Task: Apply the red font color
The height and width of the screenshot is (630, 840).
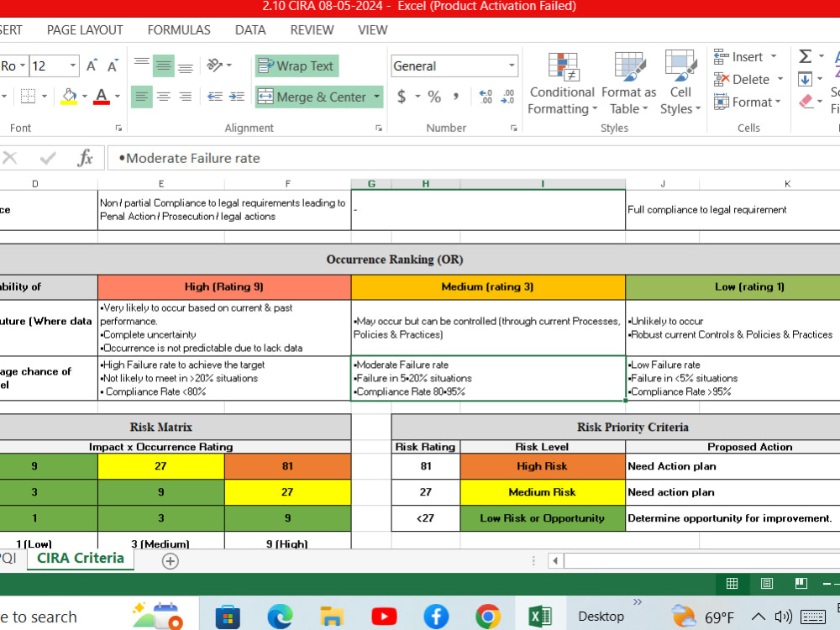Action: (x=102, y=97)
